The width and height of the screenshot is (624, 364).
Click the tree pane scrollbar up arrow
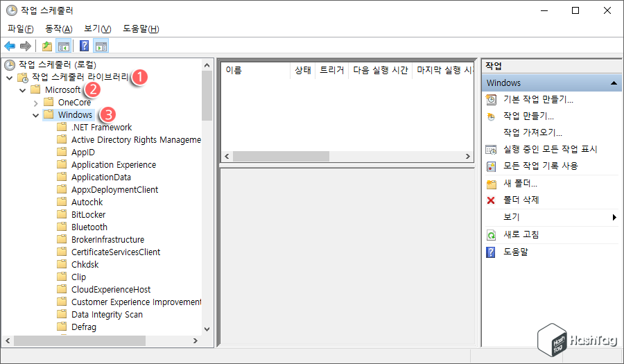(x=207, y=65)
